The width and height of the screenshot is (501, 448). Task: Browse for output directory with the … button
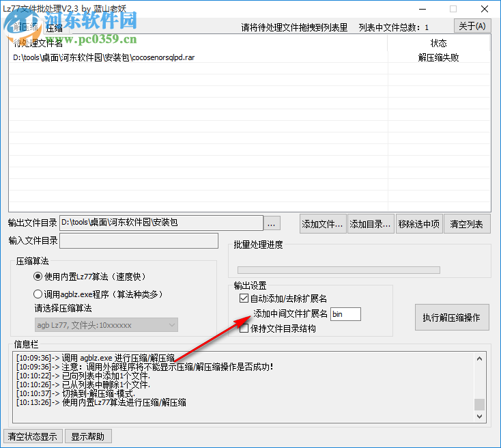272,223
